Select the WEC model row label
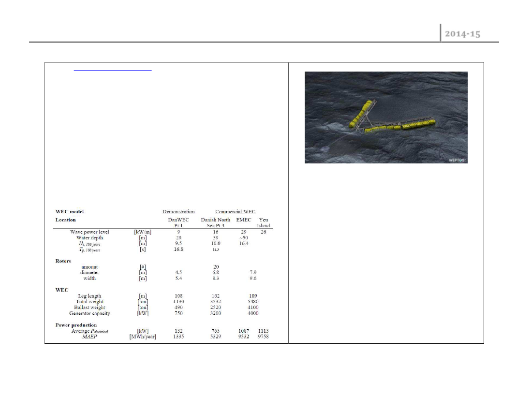This screenshot has height=411, width=532. click(x=70, y=212)
